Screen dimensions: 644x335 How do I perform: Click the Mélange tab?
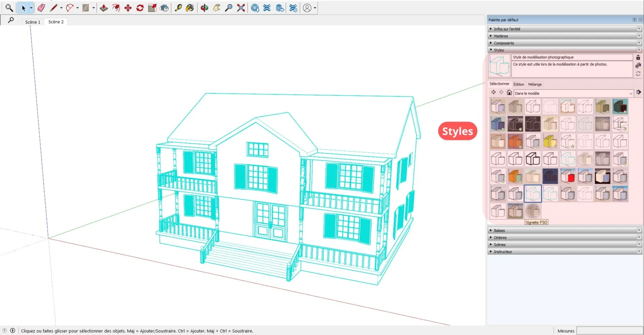pyautogui.click(x=535, y=84)
